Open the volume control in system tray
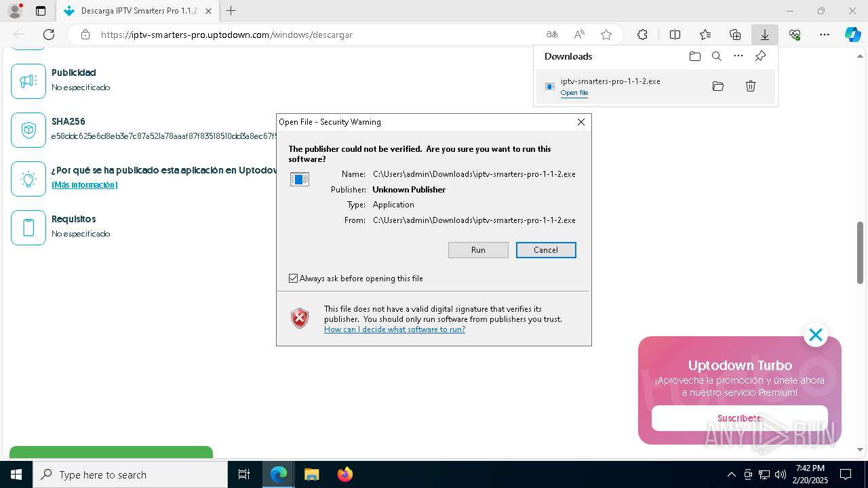 coord(781,474)
